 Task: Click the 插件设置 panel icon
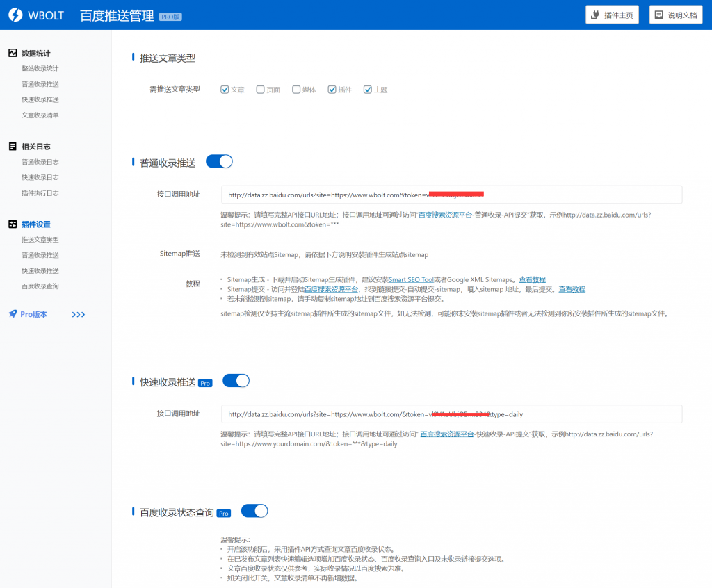(x=12, y=224)
